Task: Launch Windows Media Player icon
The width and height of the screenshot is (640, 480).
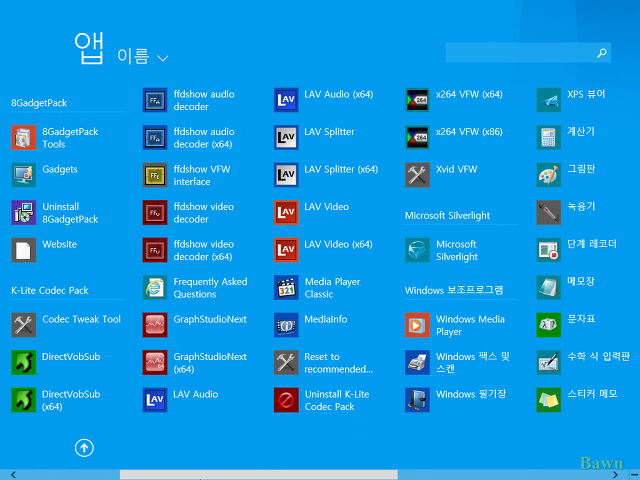Action: click(x=417, y=325)
